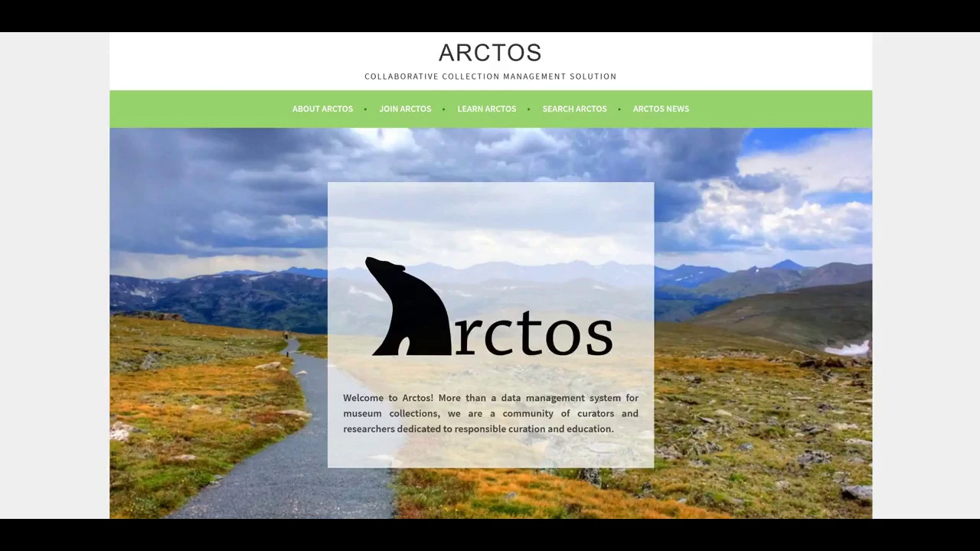Open the Arctos News menu item

tap(661, 109)
